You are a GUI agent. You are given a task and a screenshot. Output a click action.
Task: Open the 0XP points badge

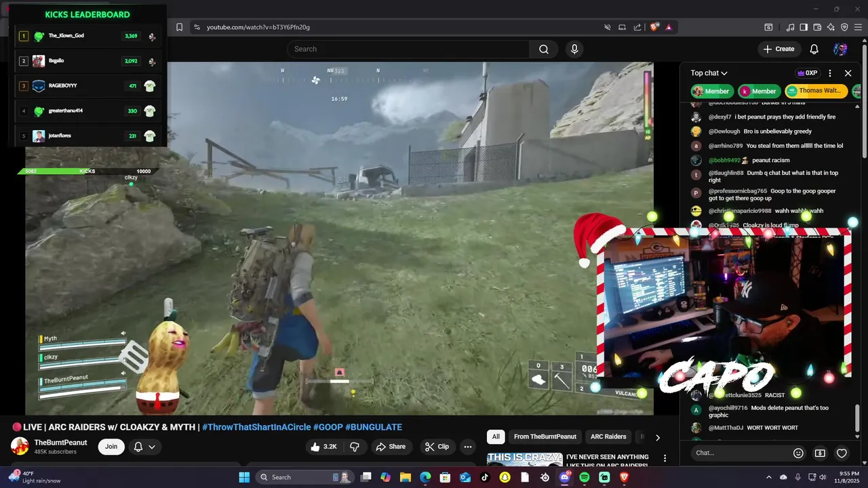pyautogui.click(x=807, y=73)
